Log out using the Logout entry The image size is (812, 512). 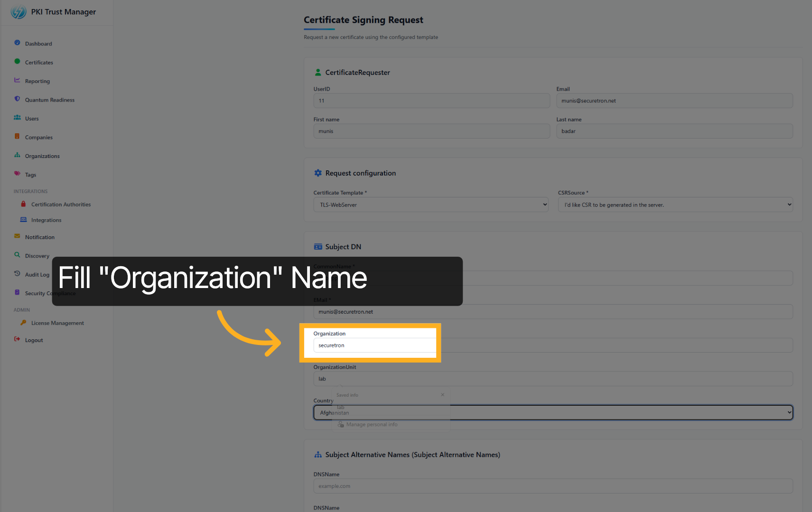pyautogui.click(x=34, y=340)
